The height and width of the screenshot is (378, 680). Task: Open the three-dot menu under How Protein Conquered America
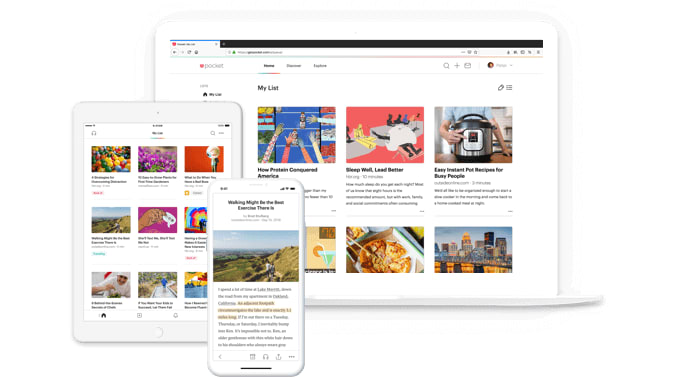click(333, 211)
